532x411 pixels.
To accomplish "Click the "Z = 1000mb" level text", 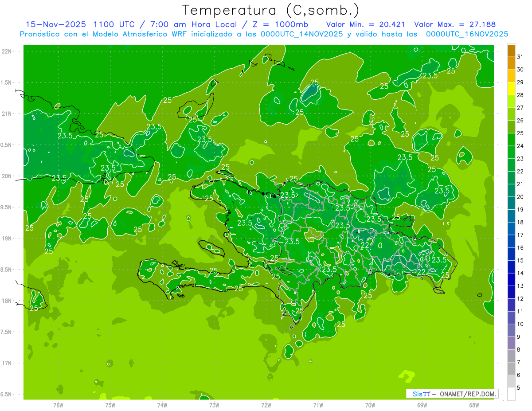I will 280,24.
